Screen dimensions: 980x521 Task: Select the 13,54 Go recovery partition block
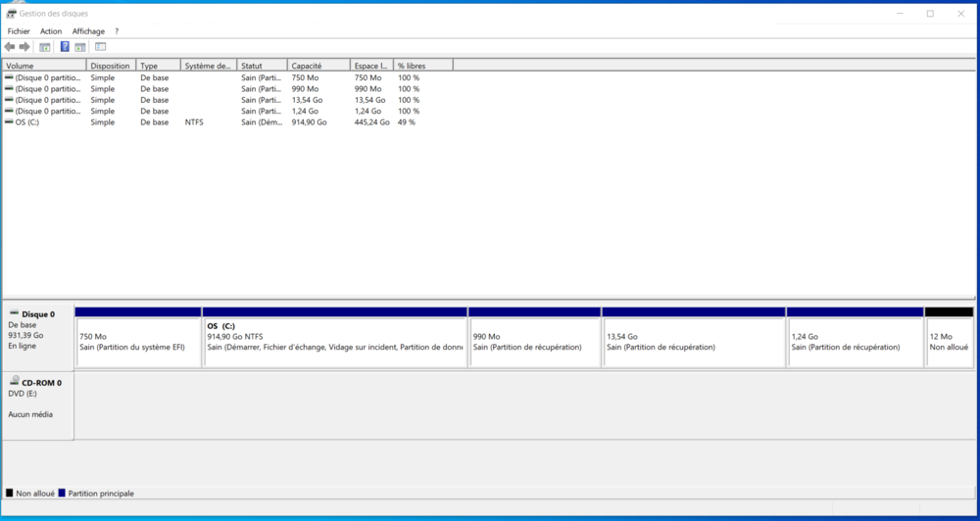693,342
